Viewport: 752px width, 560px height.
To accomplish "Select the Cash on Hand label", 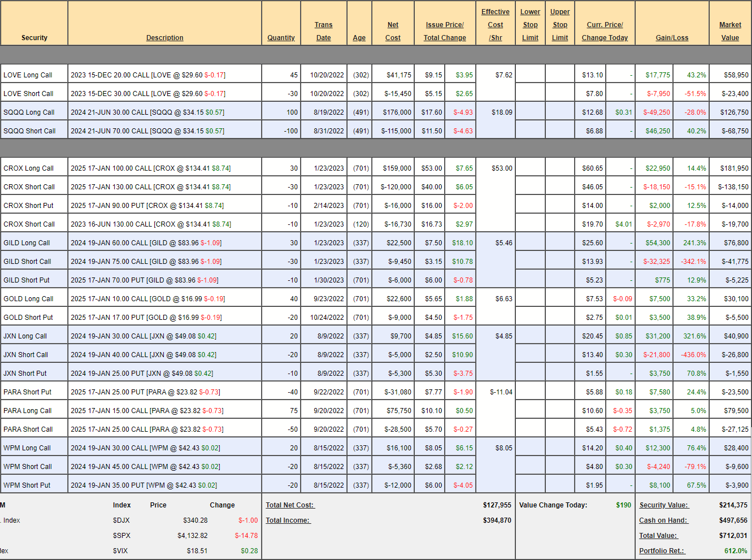I will point(663,520).
